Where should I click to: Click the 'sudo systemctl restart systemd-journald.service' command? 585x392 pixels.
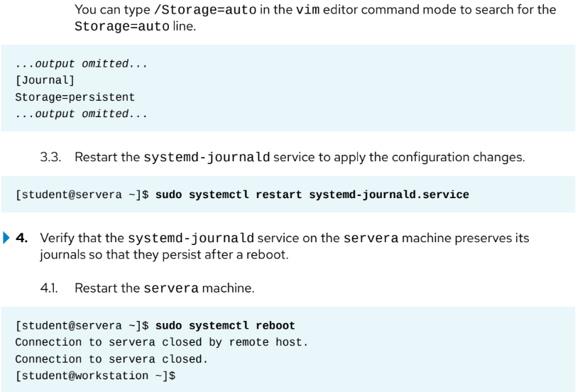[312, 195]
